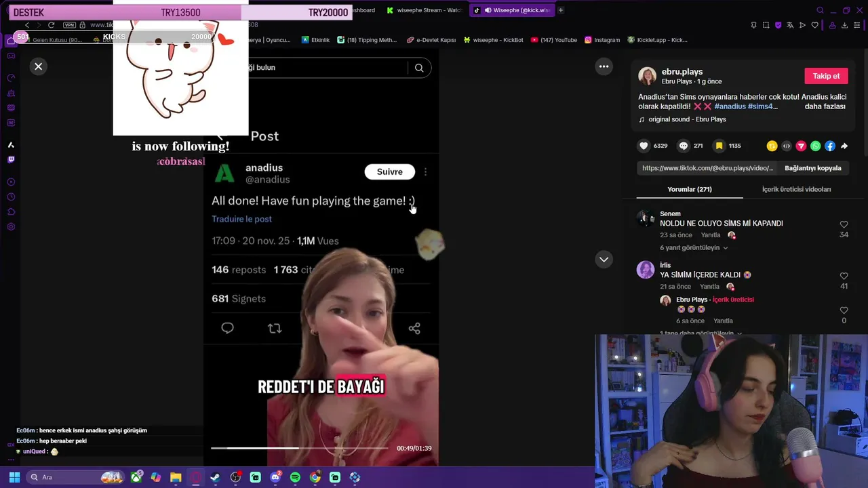
Task: Switch to İçerik üreticisi videoları tab
Action: click(x=796, y=189)
